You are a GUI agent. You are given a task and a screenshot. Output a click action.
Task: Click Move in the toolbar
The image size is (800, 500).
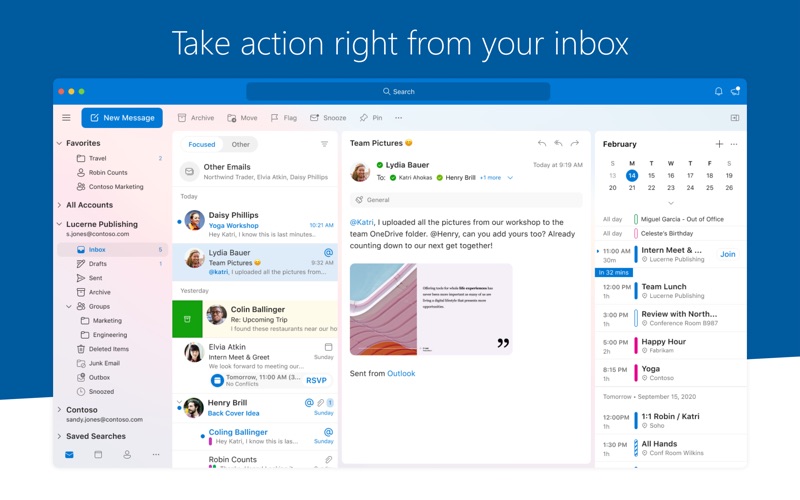pyautogui.click(x=242, y=118)
